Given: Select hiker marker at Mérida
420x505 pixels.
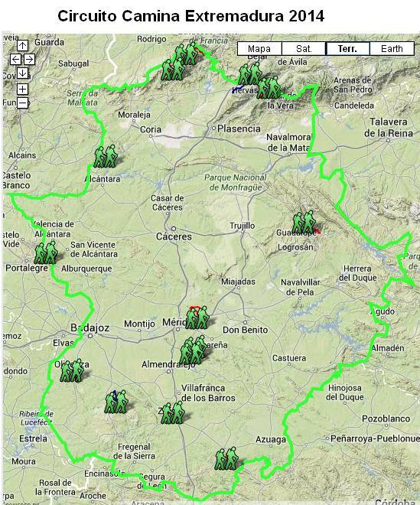Looking at the screenshot, I should (x=197, y=318).
